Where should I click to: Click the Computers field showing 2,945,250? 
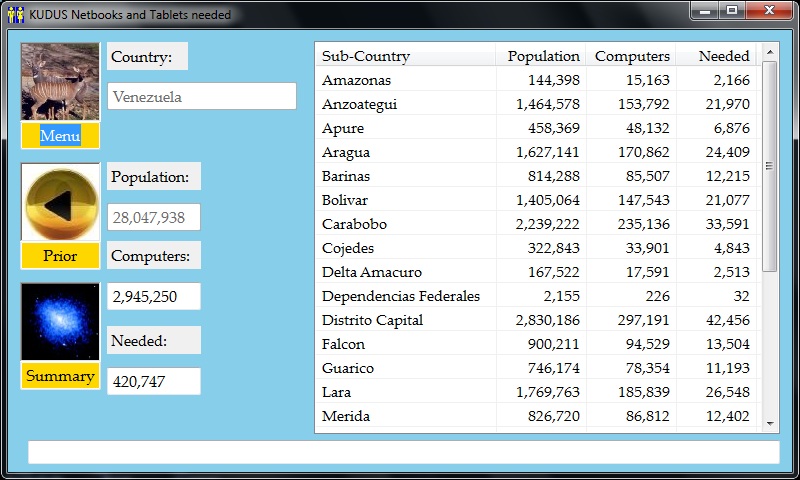(154, 297)
